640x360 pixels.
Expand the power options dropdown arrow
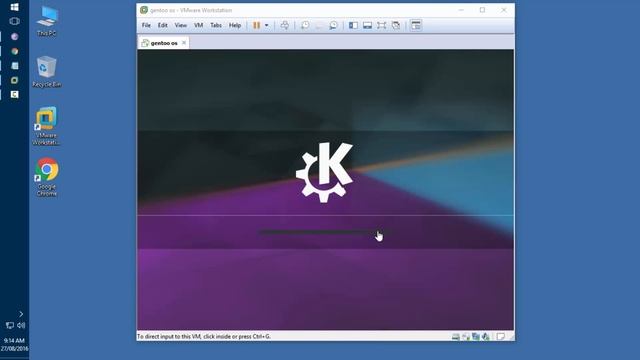pyautogui.click(x=267, y=25)
